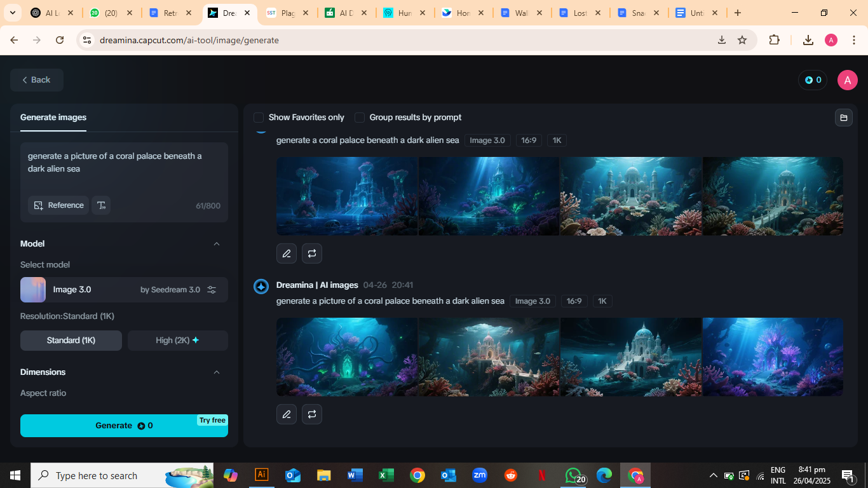The image size is (868, 488).
Task: Open the pink account avatar in Dreamina
Action: [x=847, y=80]
